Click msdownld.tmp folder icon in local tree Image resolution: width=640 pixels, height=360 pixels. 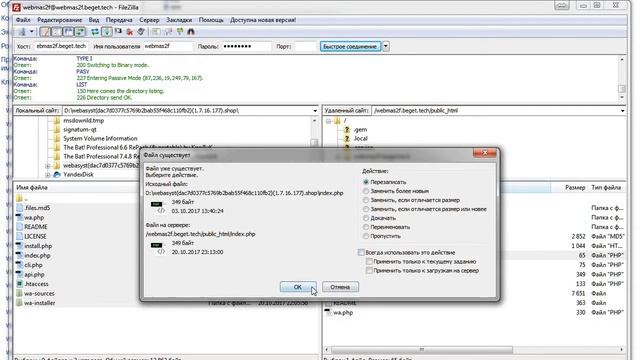(x=57, y=120)
